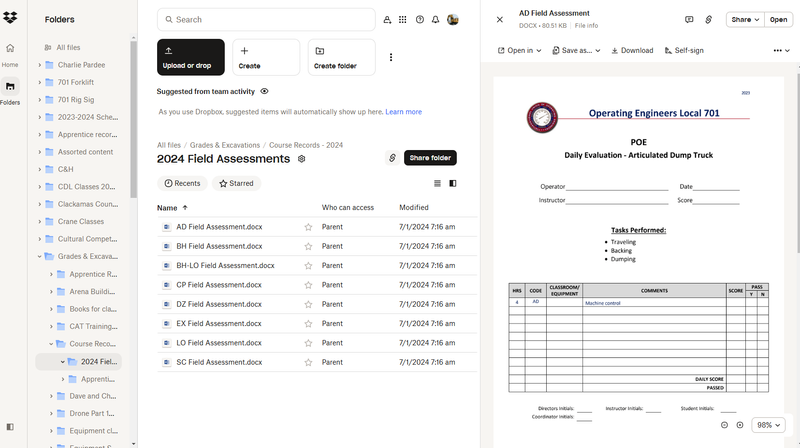Viewport: 800px width, 448px height.
Task: Select the Recents filter chip
Action: pyautogui.click(x=182, y=184)
